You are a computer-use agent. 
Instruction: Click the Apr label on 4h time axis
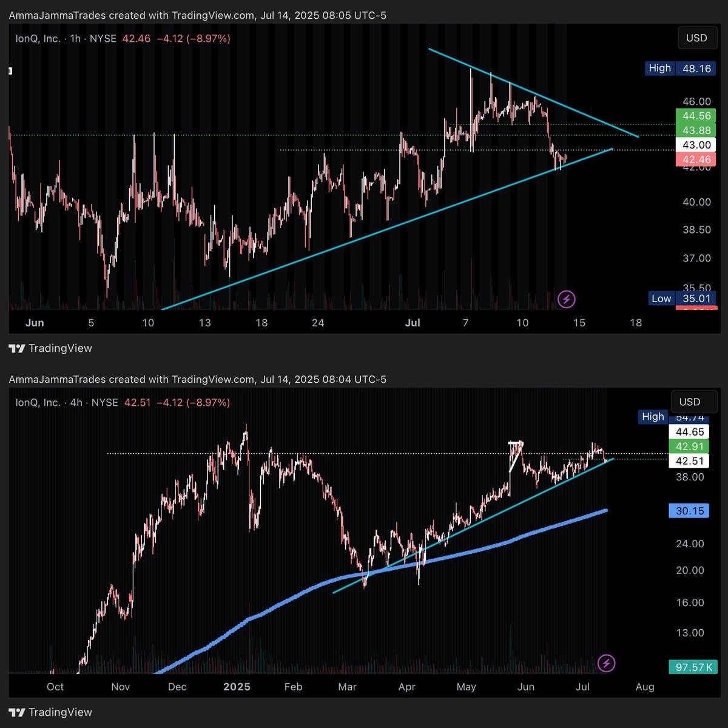(x=406, y=687)
